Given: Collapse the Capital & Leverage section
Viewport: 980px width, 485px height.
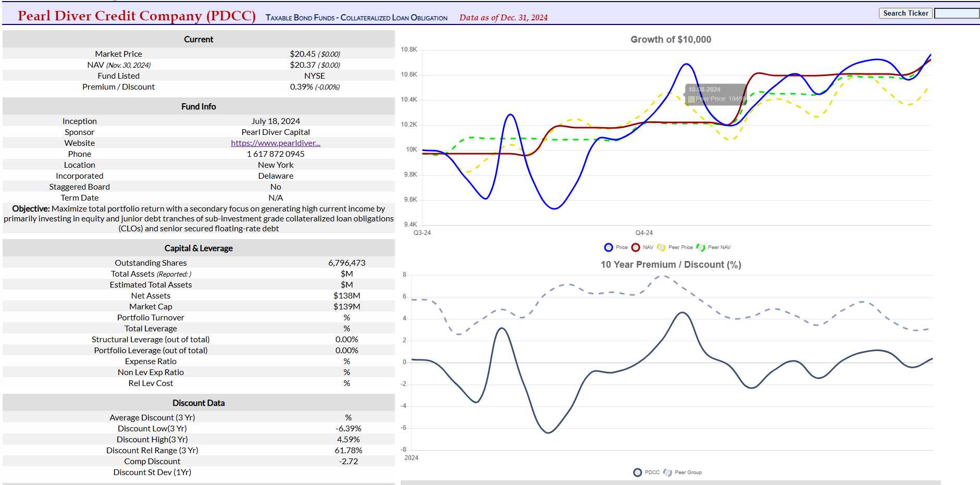Looking at the screenshot, I should [199, 248].
